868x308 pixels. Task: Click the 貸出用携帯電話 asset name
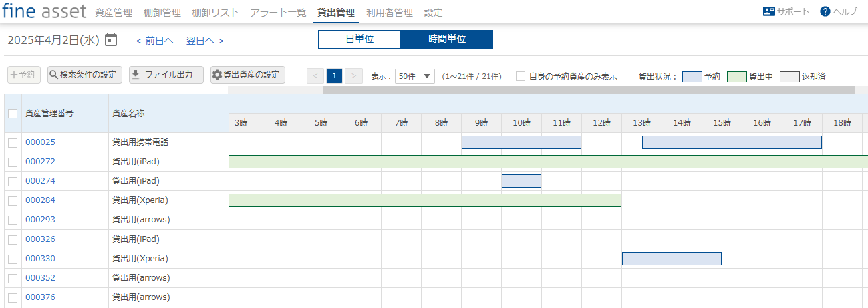point(140,142)
